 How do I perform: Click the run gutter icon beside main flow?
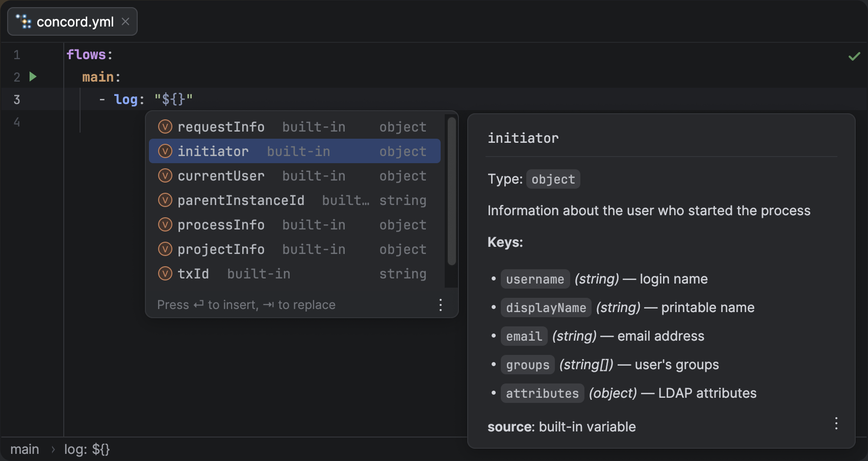point(33,77)
